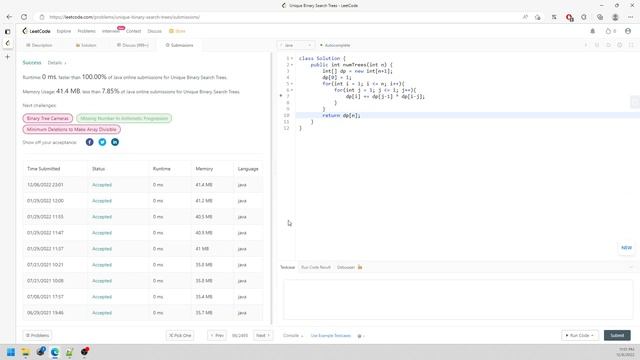
Task: Select the LeetCode tab in the sidebar
Action: coord(7,43)
